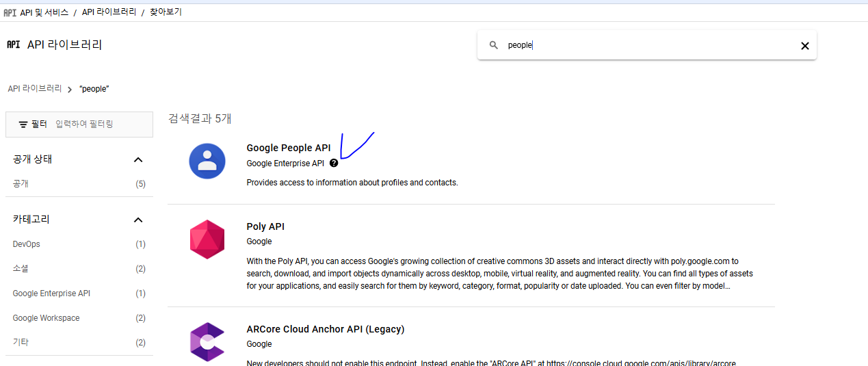This screenshot has width=868, height=366.
Task: Click the API logo in breadcrumb bar
Action: point(10,12)
